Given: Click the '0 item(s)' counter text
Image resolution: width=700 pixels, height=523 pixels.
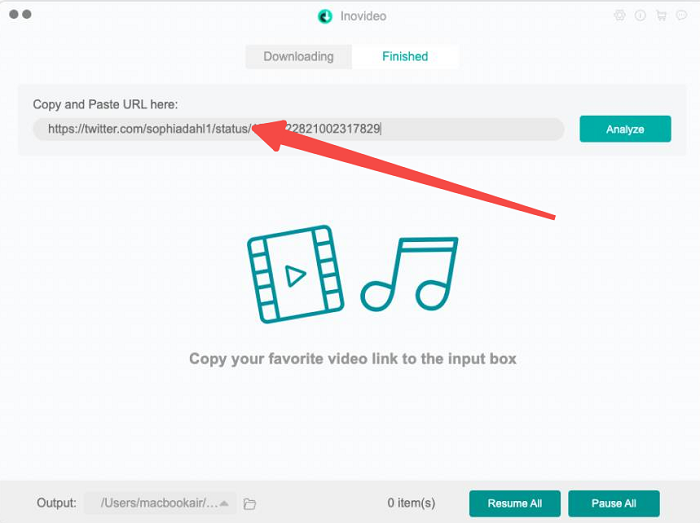Looking at the screenshot, I should pos(411,503).
